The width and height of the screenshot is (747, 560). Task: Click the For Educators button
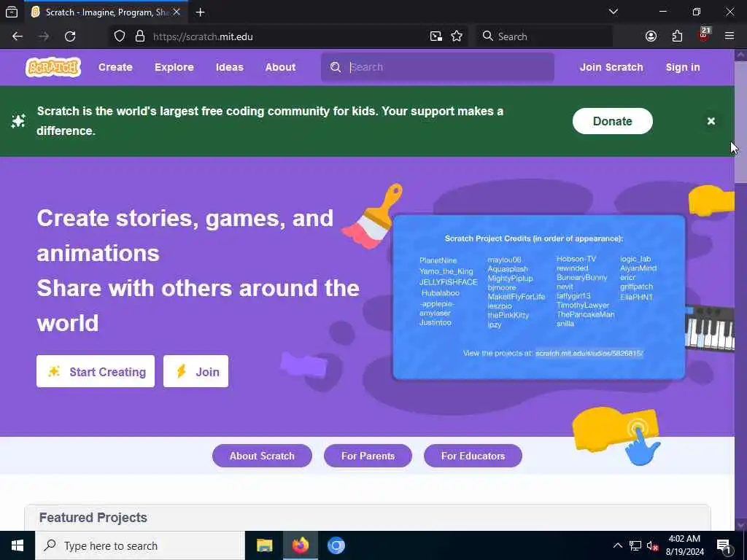tap(473, 456)
